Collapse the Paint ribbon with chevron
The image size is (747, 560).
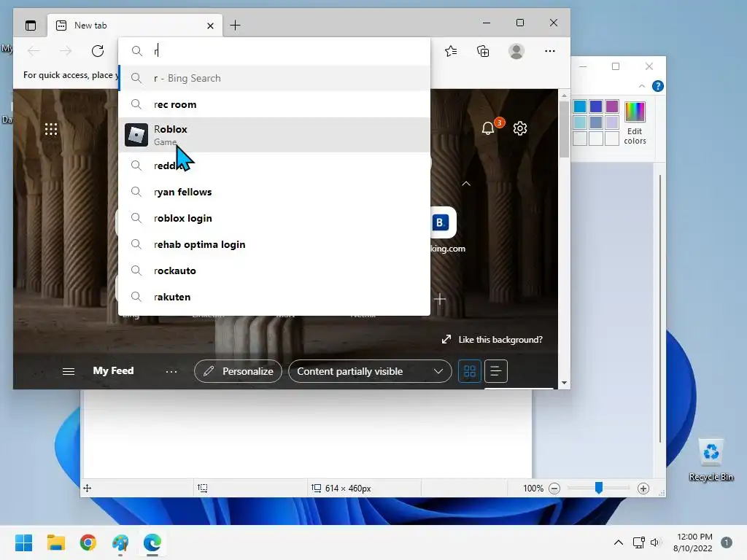(x=642, y=86)
